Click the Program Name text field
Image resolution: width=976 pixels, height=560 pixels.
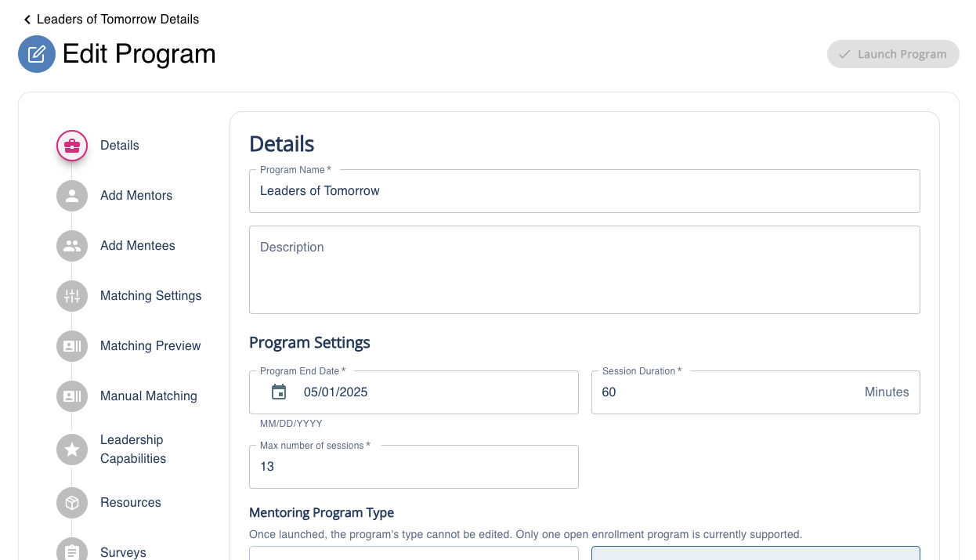[584, 191]
